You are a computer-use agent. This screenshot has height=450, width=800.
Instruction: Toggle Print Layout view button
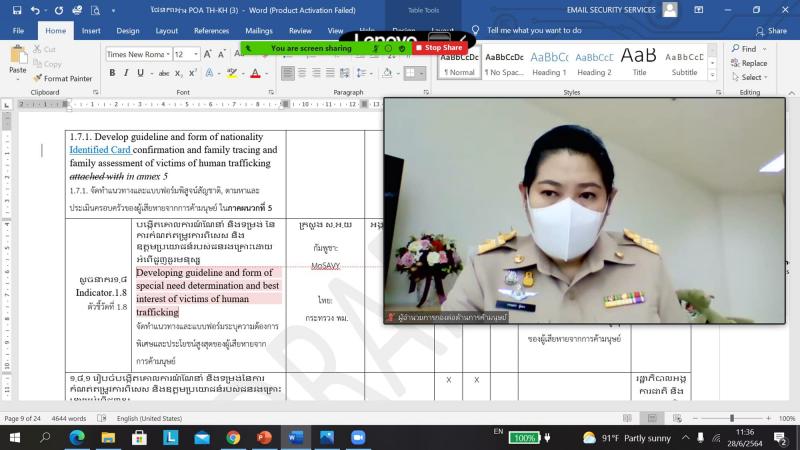point(652,418)
